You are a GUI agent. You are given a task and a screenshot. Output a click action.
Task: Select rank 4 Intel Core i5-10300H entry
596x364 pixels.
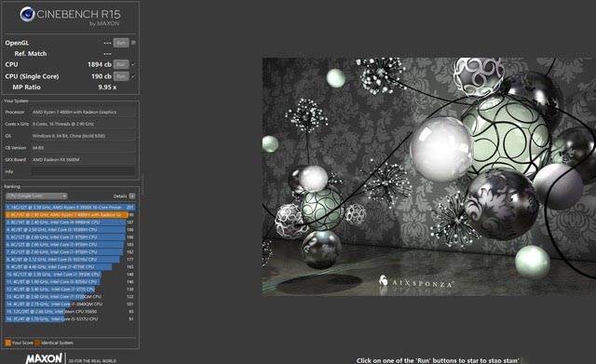70,230
